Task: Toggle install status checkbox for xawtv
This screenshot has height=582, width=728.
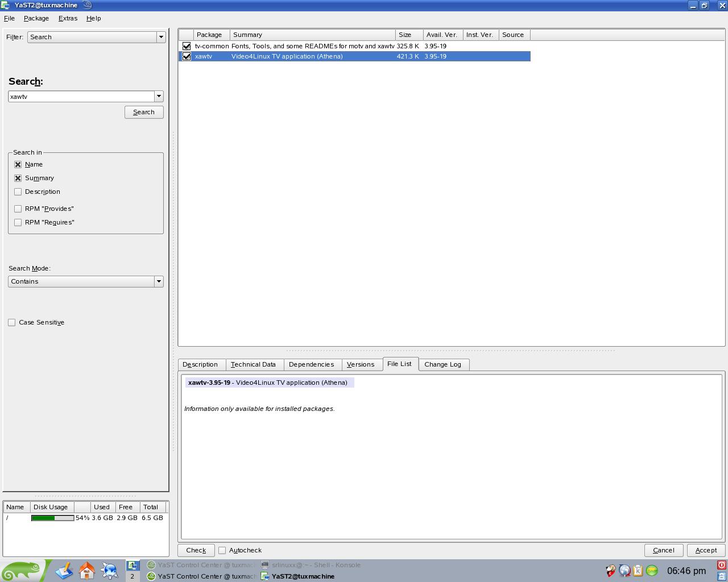Action: (187, 56)
